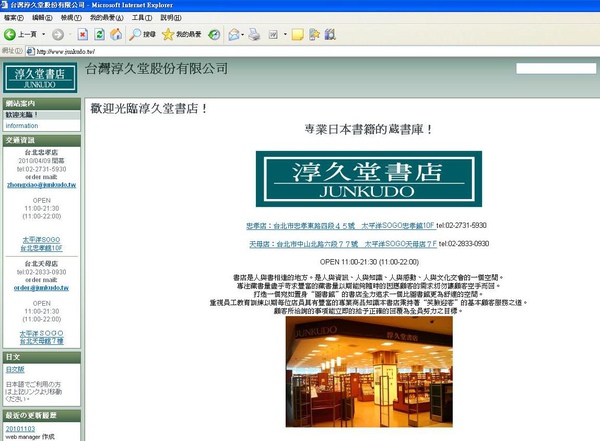Click the tel:02-2833-0930 text in main content

(464, 244)
